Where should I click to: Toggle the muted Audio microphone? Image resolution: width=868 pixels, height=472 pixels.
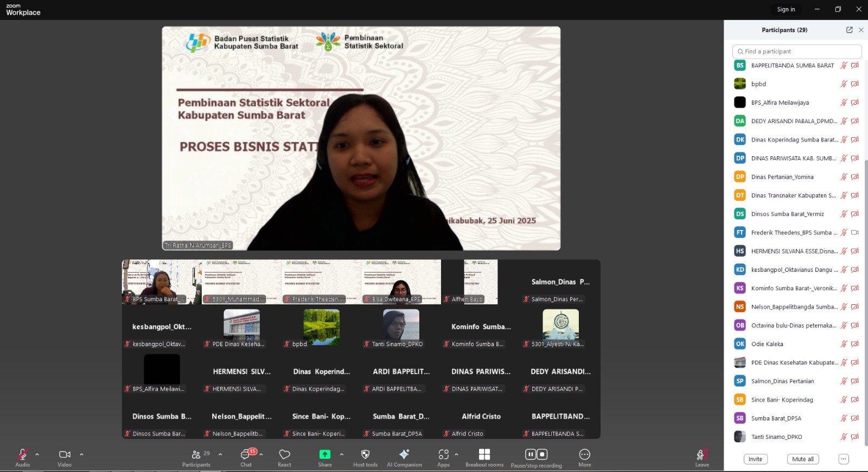coord(23,455)
